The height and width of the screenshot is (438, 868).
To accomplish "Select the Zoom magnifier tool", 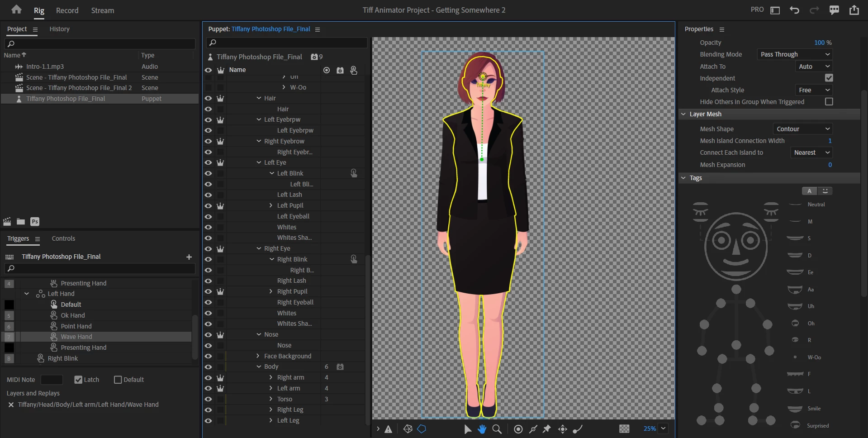I will [x=497, y=429].
